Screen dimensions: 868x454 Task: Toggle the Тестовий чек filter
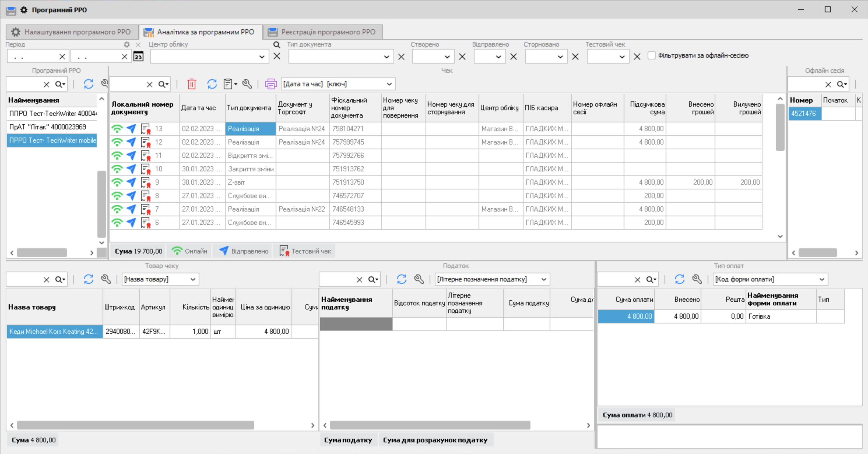[x=305, y=251]
